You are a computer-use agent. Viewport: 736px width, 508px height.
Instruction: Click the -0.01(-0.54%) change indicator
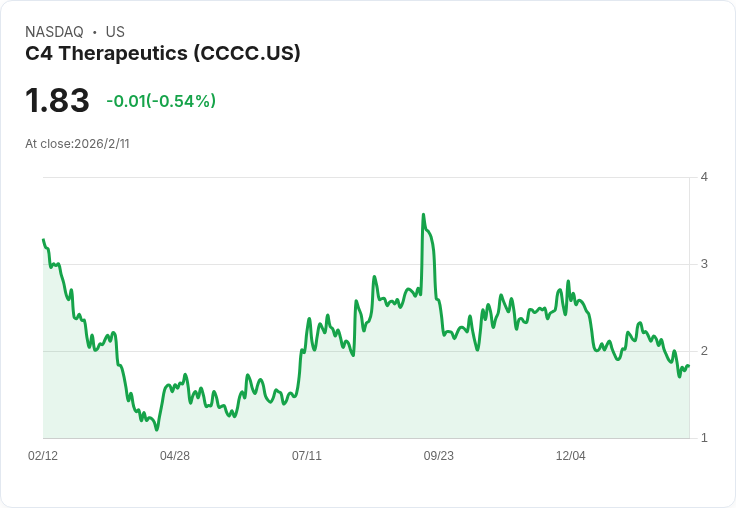tap(161, 101)
